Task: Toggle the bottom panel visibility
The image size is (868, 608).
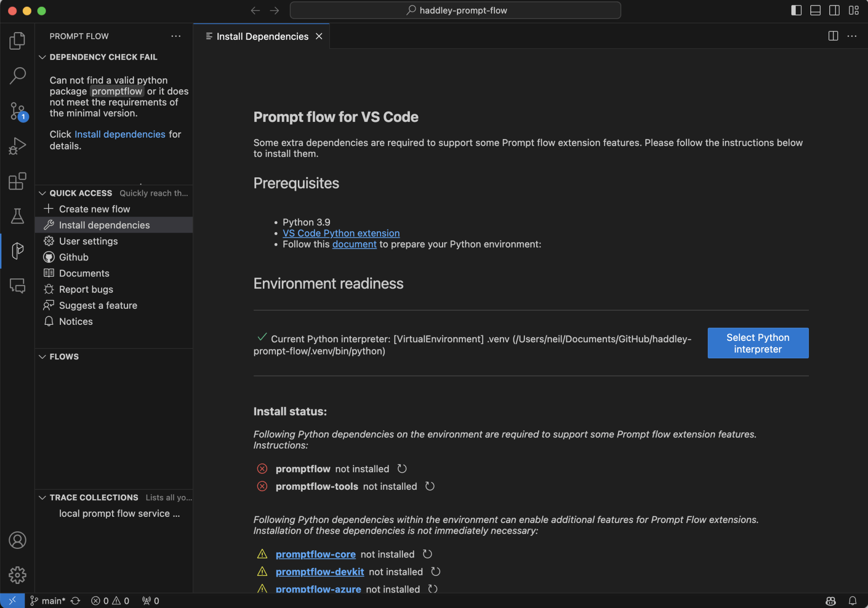Action: [815, 10]
